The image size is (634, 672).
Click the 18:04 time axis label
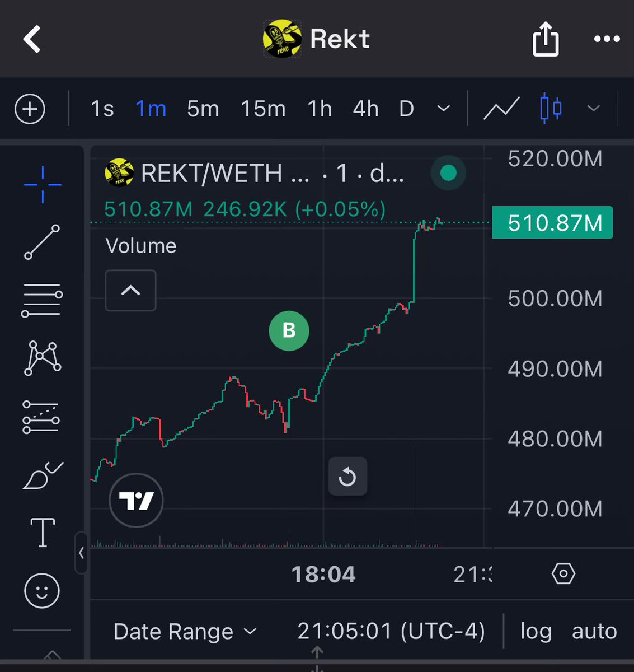click(323, 575)
